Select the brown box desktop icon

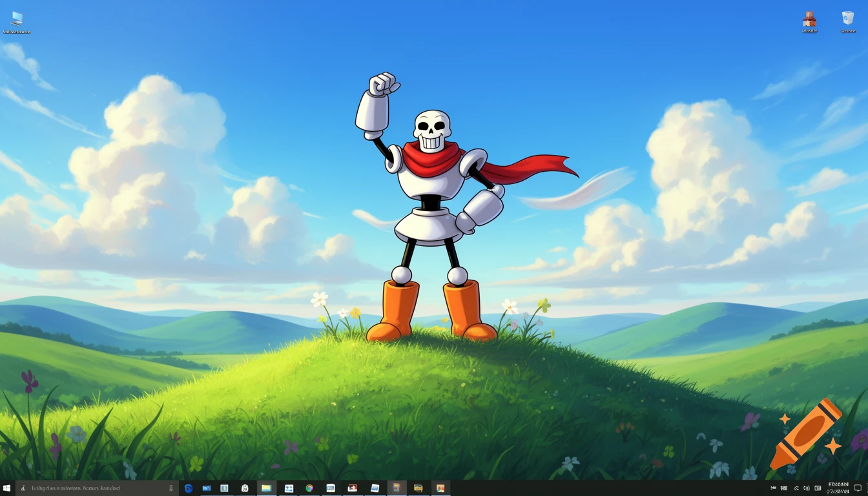[809, 19]
